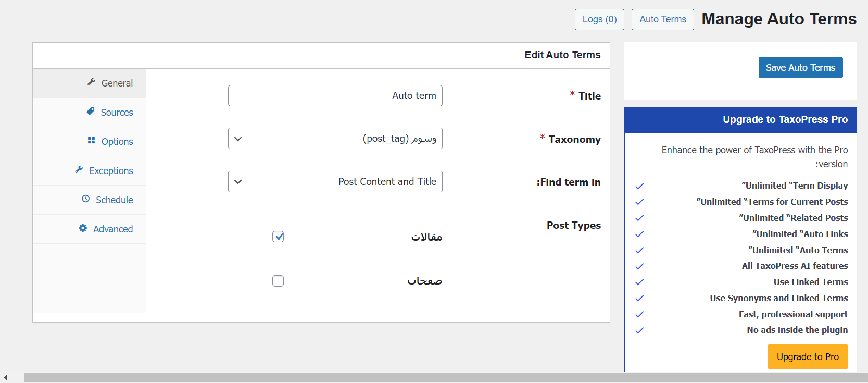This screenshot has width=868, height=383.
Task: Click the wrench icon beside Exceptions
Action: [79, 170]
